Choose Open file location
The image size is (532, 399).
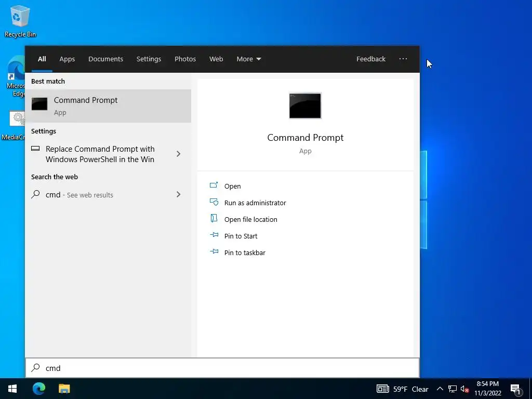251,220
